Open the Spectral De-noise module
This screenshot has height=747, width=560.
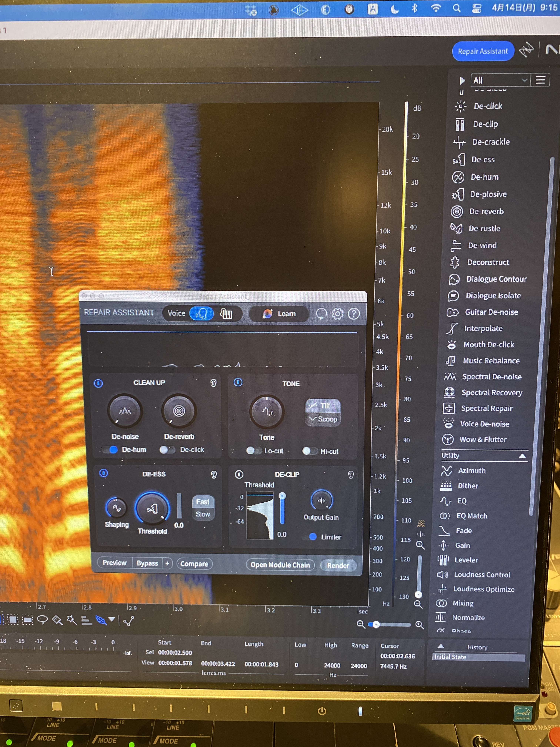(483, 376)
